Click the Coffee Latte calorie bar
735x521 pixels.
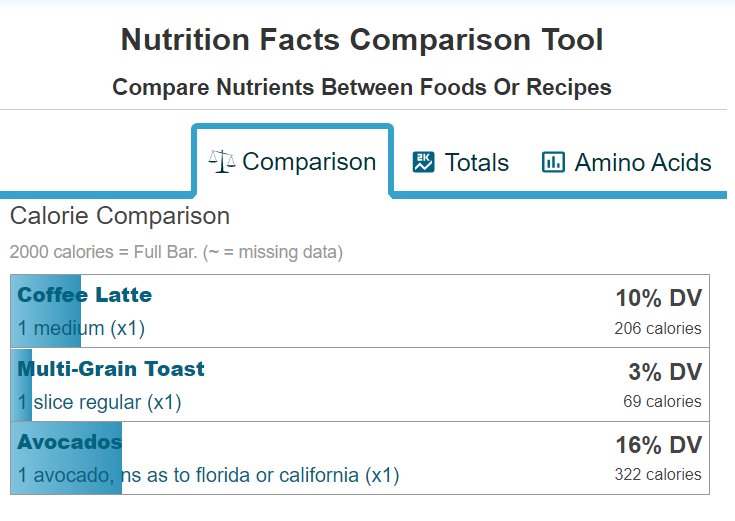47,312
